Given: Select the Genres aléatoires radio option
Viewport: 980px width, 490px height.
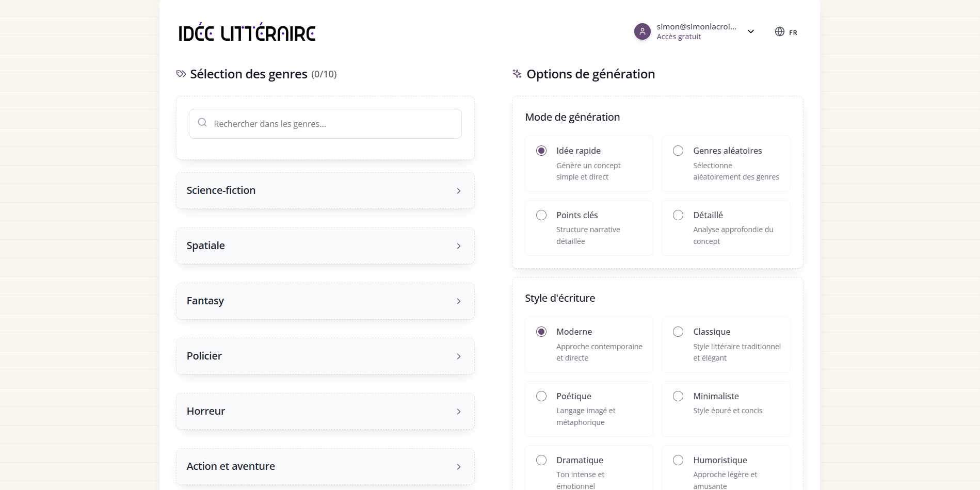Looking at the screenshot, I should pos(678,151).
